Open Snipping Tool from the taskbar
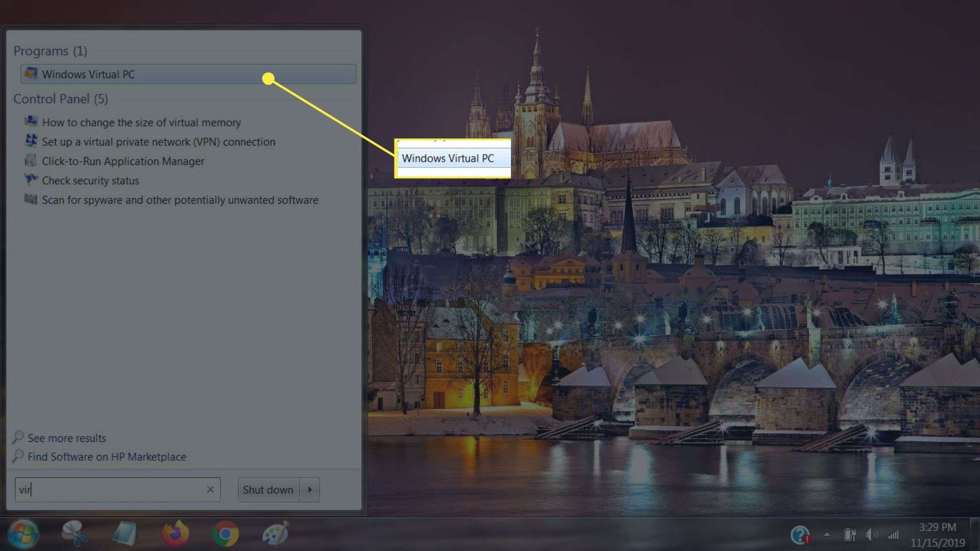This screenshot has height=551, width=980. (x=75, y=534)
